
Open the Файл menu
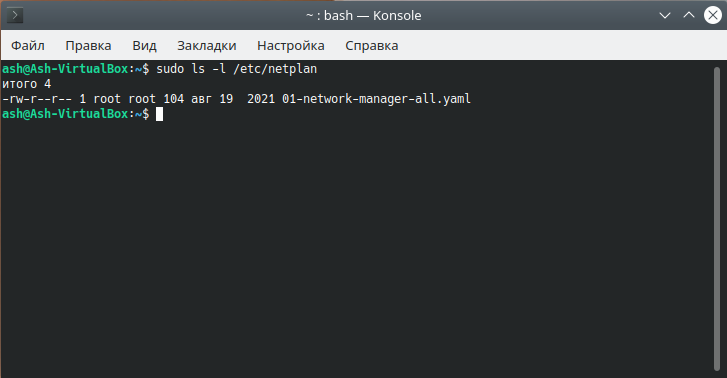(x=28, y=45)
